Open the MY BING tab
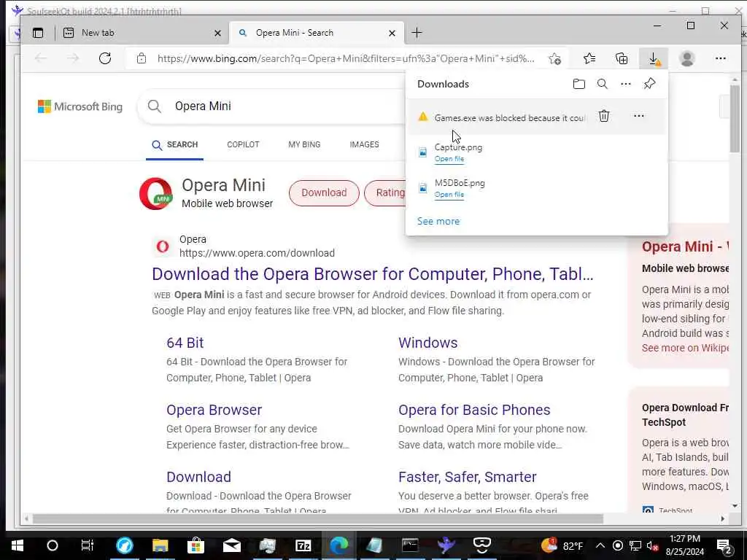The width and height of the screenshot is (747, 560). coord(304,144)
